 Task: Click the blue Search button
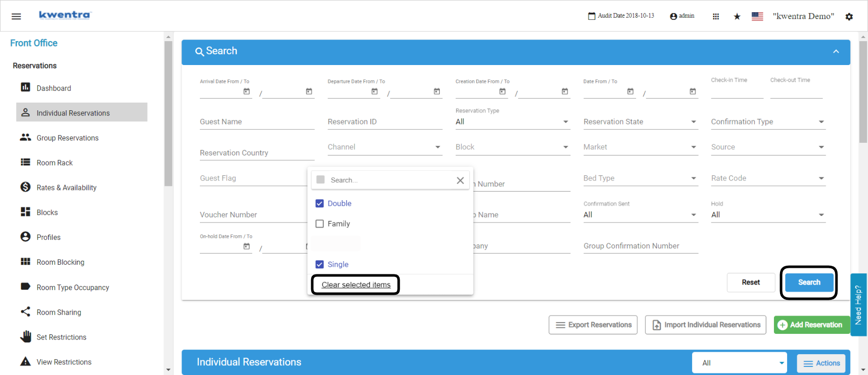click(x=809, y=283)
